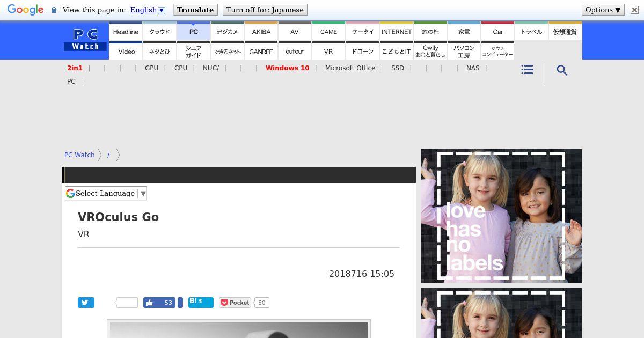Open the ケータイ tab

362,31
